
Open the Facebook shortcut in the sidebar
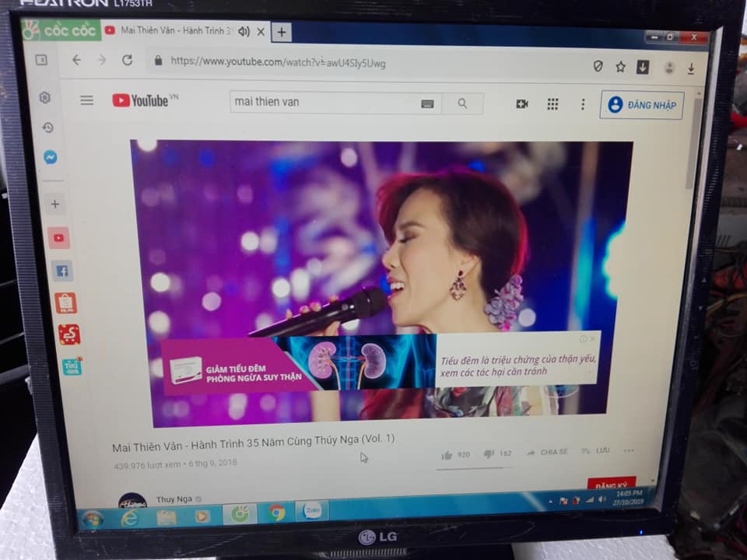click(62, 271)
